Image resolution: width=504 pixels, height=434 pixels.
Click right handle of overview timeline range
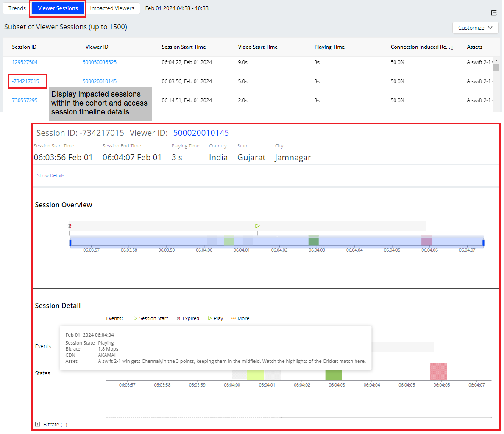pyautogui.click(x=483, y=243)
